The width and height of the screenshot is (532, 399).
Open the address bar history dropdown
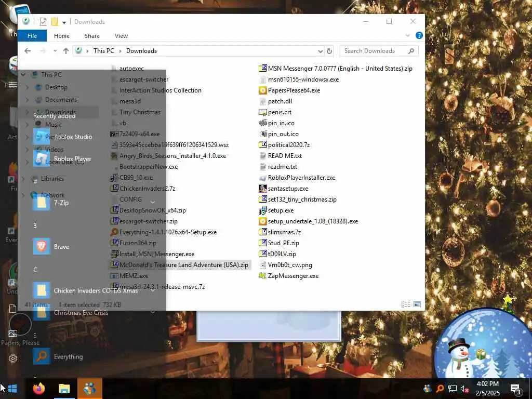(x=320, y=51)
